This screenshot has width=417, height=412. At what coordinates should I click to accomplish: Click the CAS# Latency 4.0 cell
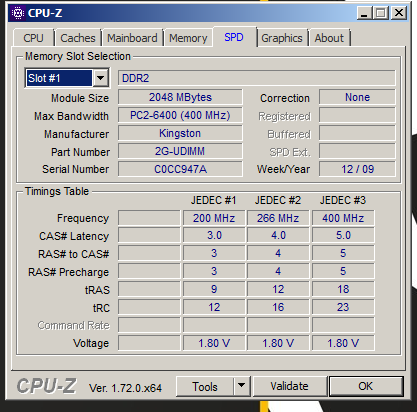[x=278, y=235]
